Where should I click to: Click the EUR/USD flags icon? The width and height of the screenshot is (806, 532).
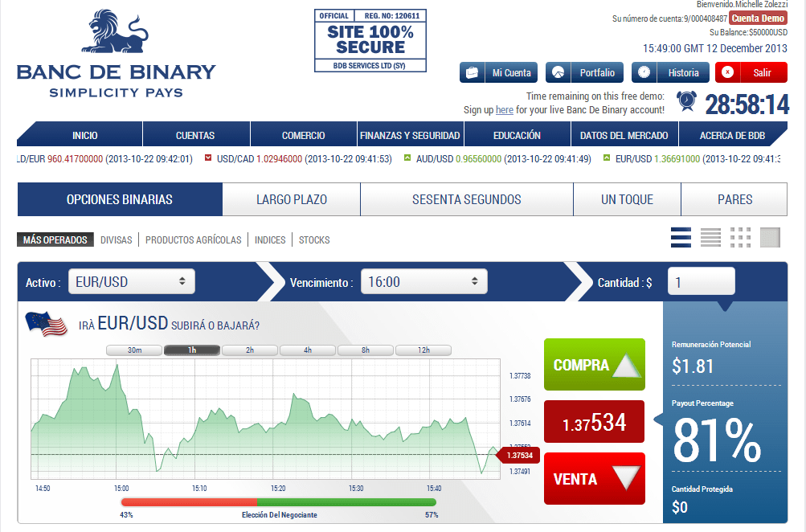pyautogui.click(x=47, y=323)
